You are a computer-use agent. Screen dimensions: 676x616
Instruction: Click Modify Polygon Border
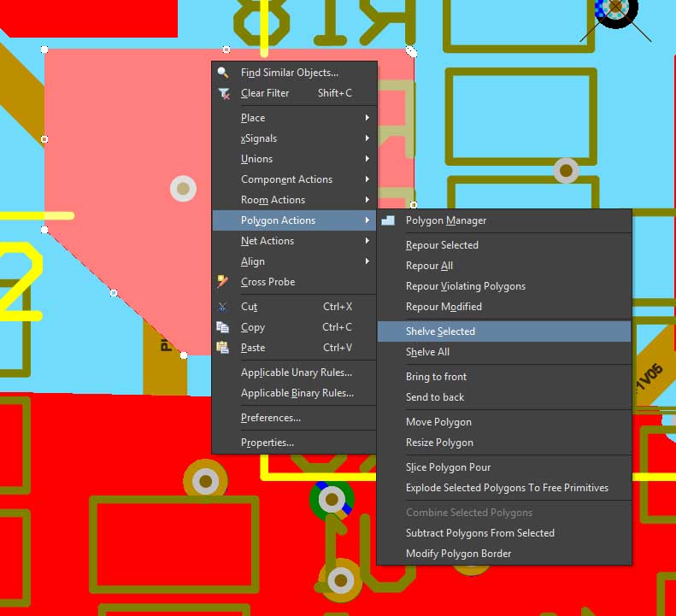click(x=458, y=554)
